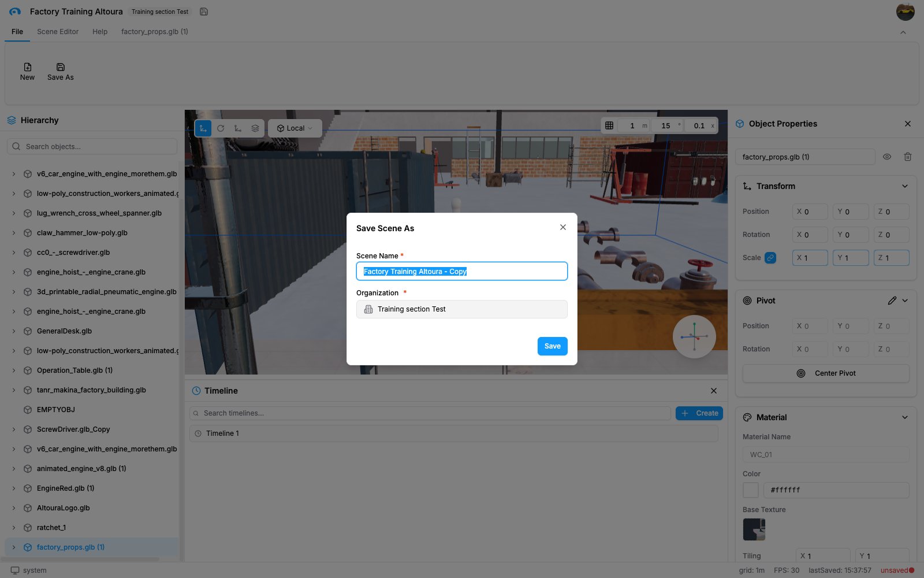Viewport: 924px width, 578px height.
Task: Switch to the Scene Editor tab
Action: [x=58, y=32]
